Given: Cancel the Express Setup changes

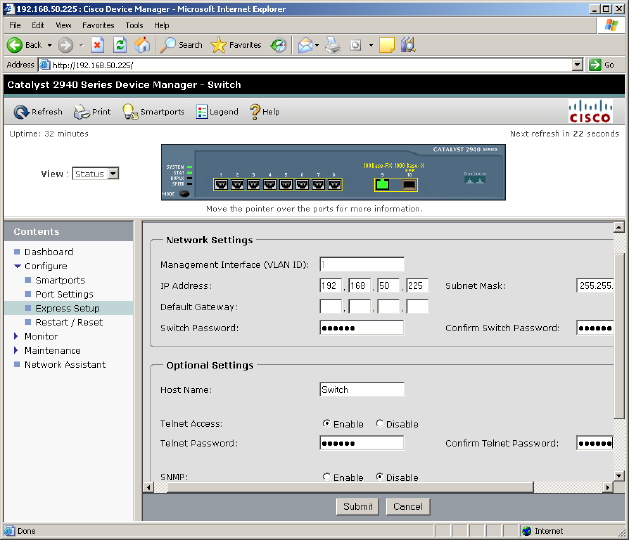Looking at the screenshot, I should coord(408,507).
